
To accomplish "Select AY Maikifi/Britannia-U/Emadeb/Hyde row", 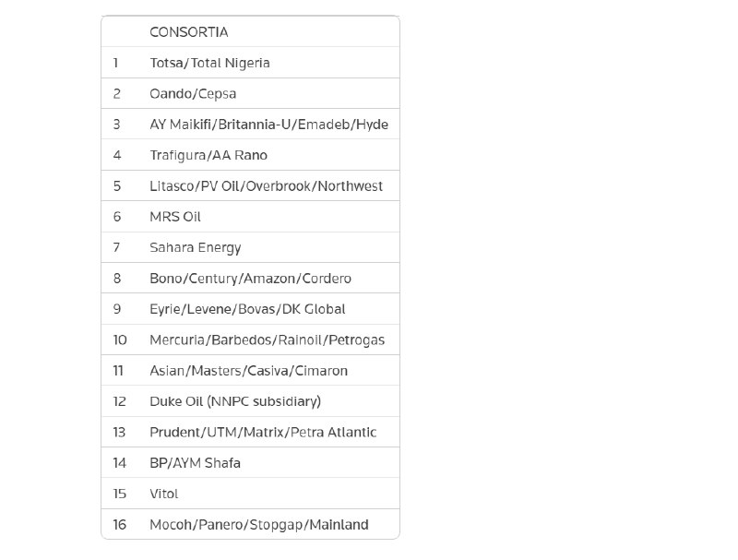I will 250,125.
